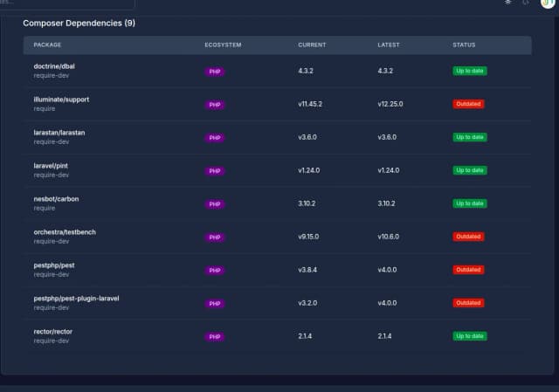Click Up to date badge for nesbot/carbon
The height and width of the screenshot is (392, 559).
click(470, 203)
